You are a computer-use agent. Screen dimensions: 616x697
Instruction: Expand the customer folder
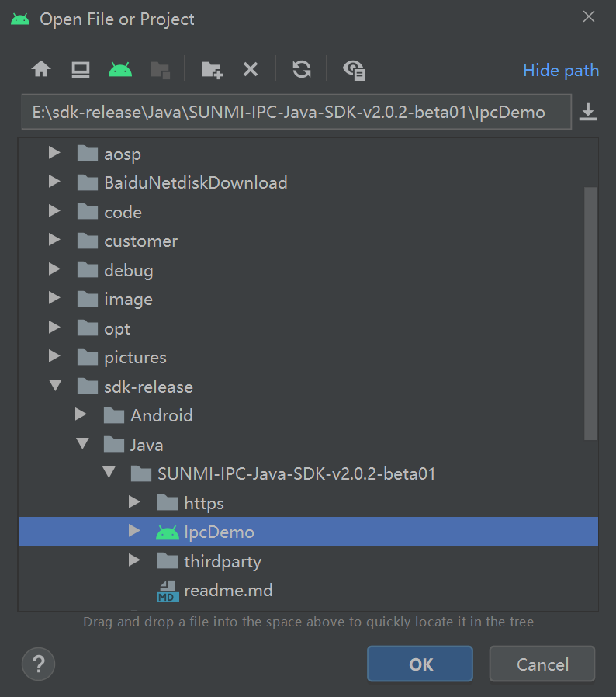coord(54,240)
